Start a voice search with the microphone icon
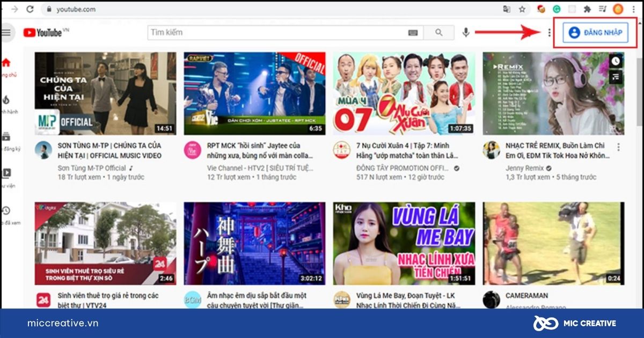This screenshot has width=644, height=338. [x=465, y=32]
